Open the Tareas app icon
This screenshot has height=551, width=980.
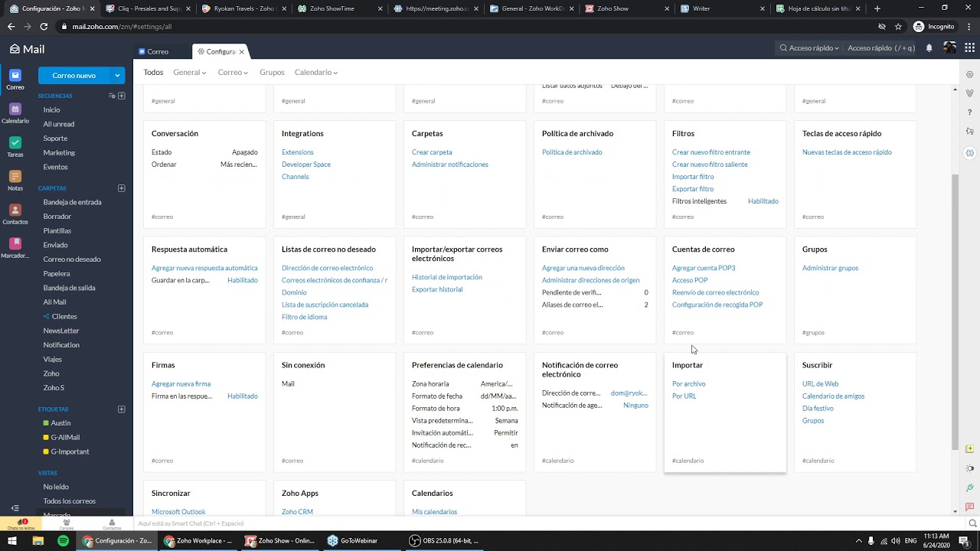point(15,146)
